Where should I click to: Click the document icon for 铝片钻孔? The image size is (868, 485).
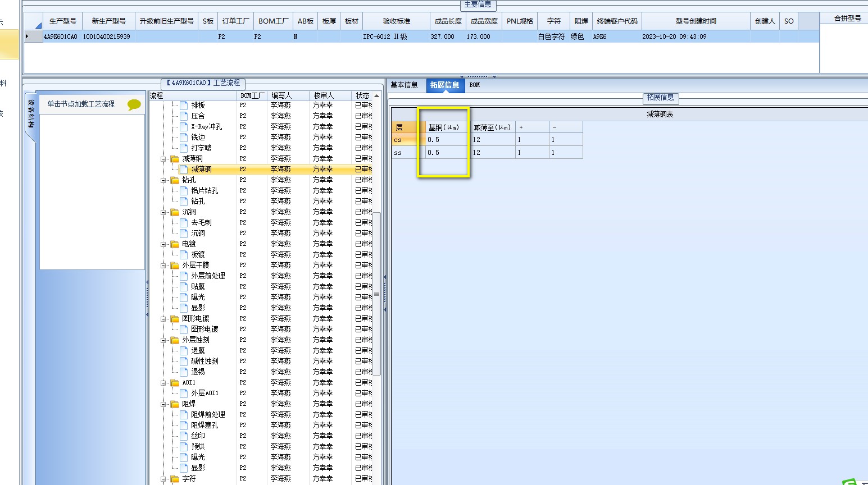[x=184, y=190]
